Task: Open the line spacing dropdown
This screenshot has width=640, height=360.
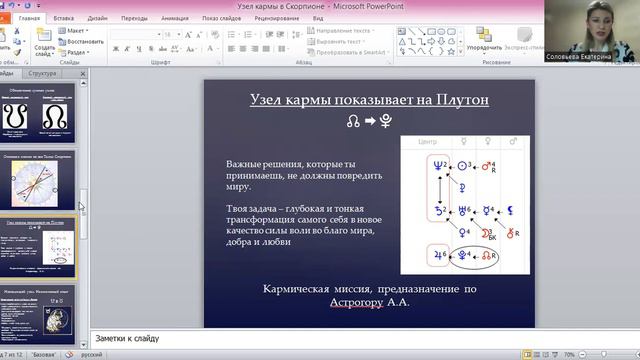Action: point(297,35)
